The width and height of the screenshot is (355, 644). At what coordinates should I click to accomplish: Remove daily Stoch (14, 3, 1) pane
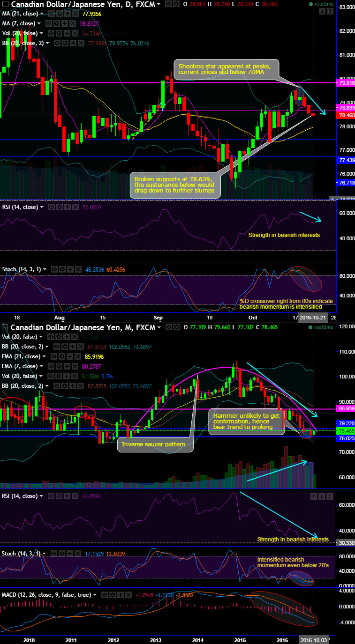pyautogui.click(x=78, y=269)
